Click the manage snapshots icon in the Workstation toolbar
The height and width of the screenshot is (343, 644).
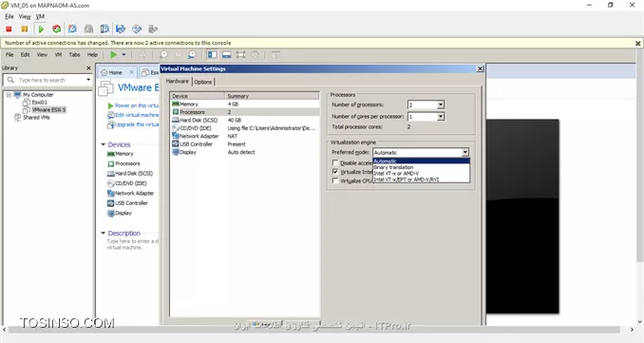(192, 54)
